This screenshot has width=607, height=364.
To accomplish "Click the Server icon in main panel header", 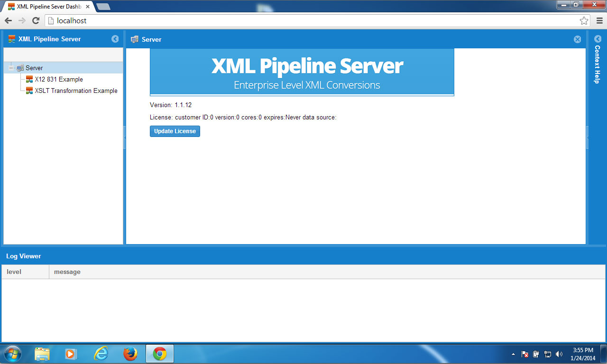I will click(x=135, y=39).
